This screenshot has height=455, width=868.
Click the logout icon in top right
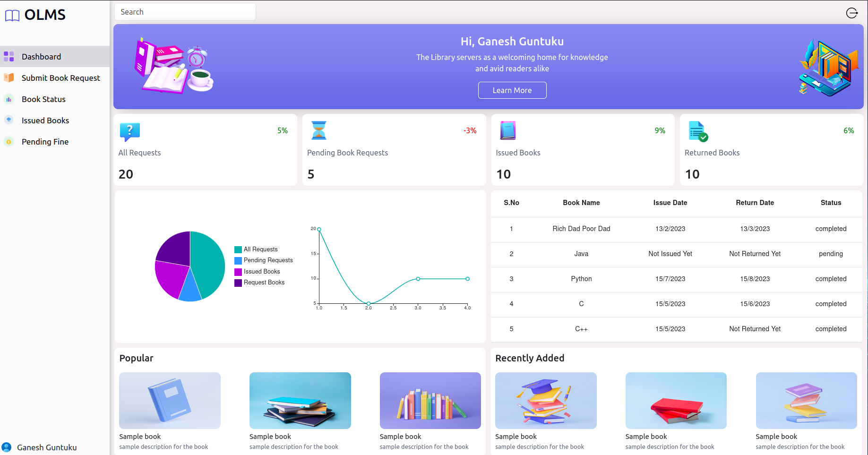coord(851,13)
